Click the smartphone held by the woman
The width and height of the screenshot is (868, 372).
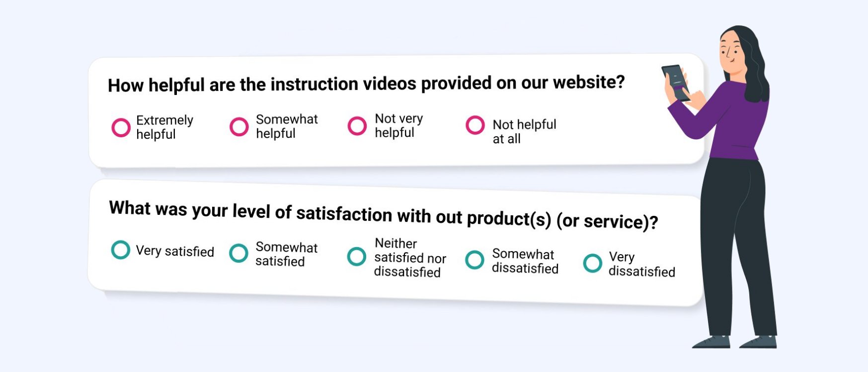click(676, 82)
